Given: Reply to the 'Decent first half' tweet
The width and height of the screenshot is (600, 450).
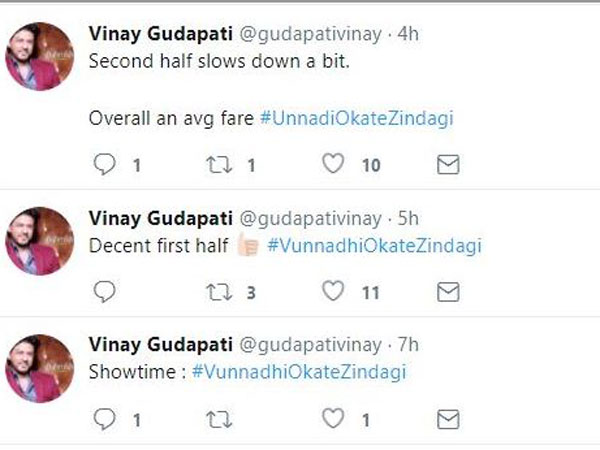Looking at the screenshot, I should [105, 291].
